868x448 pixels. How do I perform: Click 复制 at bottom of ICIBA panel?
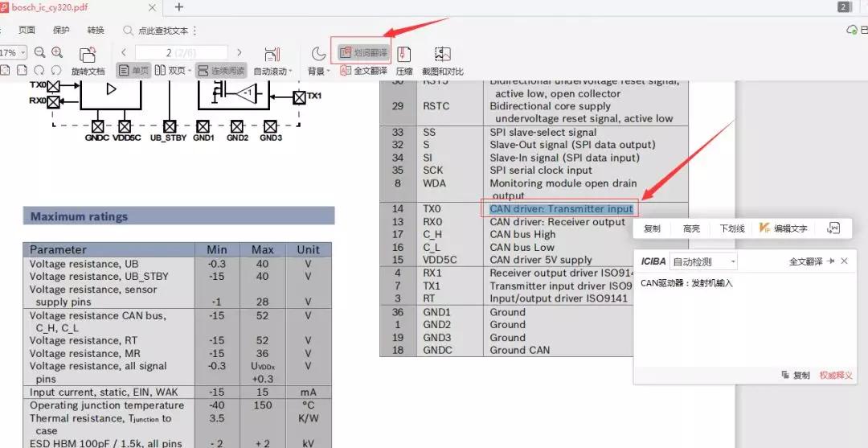click(796, 375)
